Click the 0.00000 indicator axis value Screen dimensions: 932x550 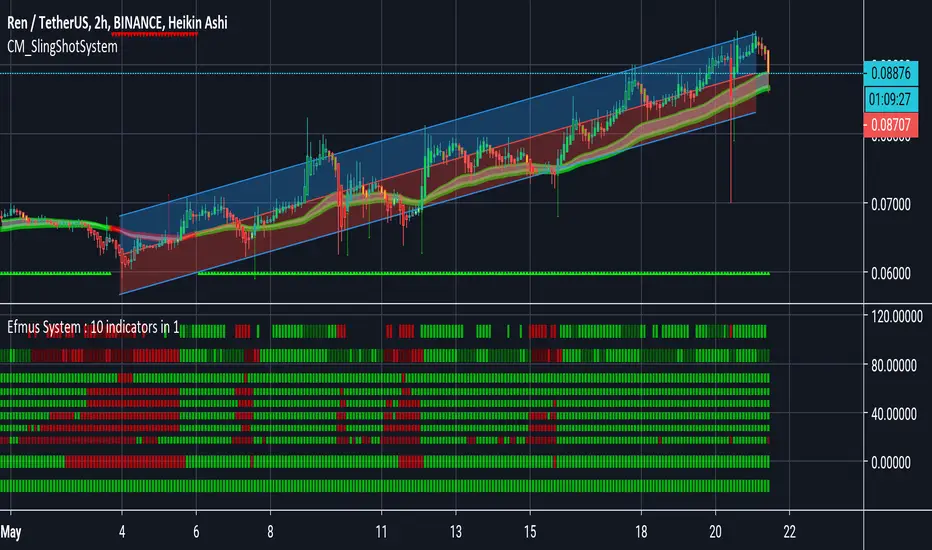tap(890, 462)
